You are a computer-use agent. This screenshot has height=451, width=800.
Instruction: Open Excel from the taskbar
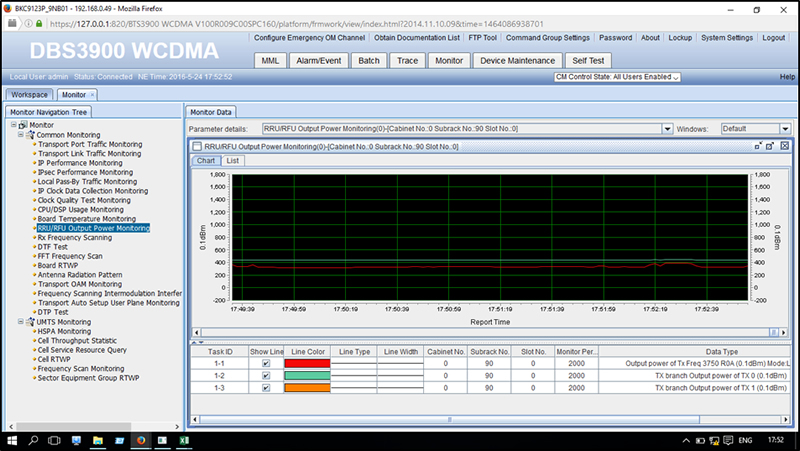[184, 440]
